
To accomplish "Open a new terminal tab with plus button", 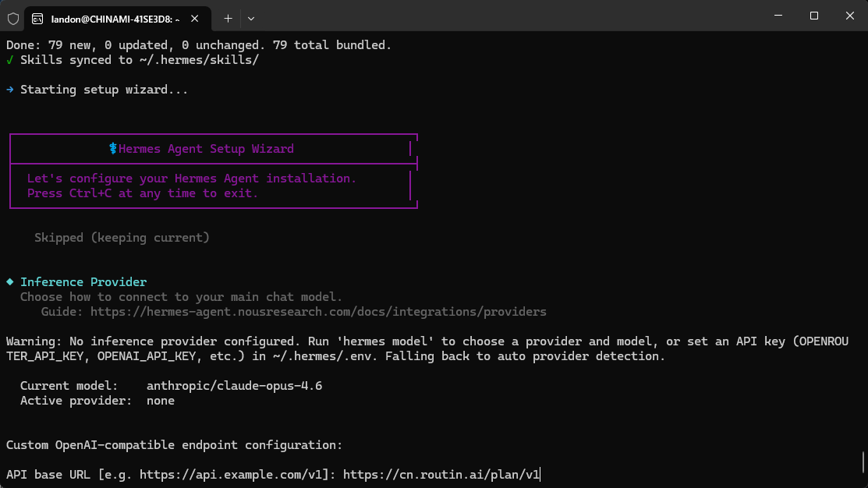I will point(228,18).
